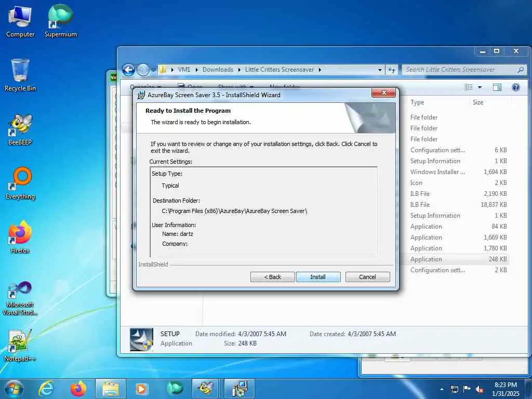Expand the arrow after the Downloads breadcrumb
The height and width of the screenshot is (399, 532).
(239, 70)
